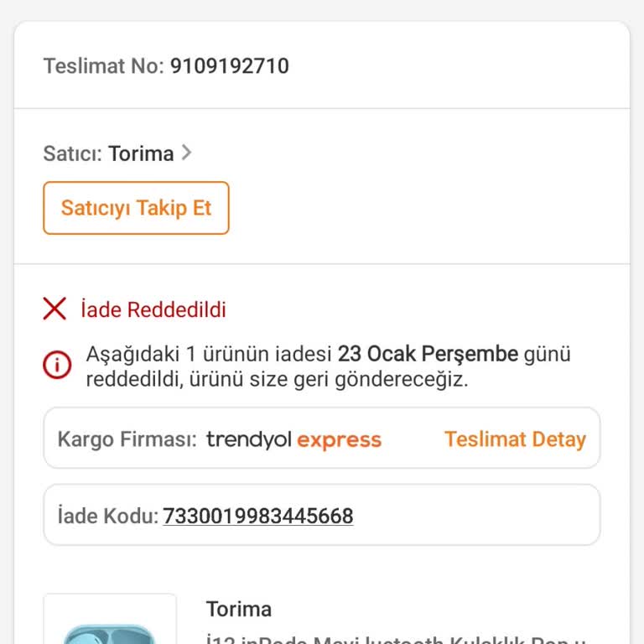Click the Torima brand above product title
Image resolution: width=644 pixels, height=644 pixels.
tap(239, 610)
